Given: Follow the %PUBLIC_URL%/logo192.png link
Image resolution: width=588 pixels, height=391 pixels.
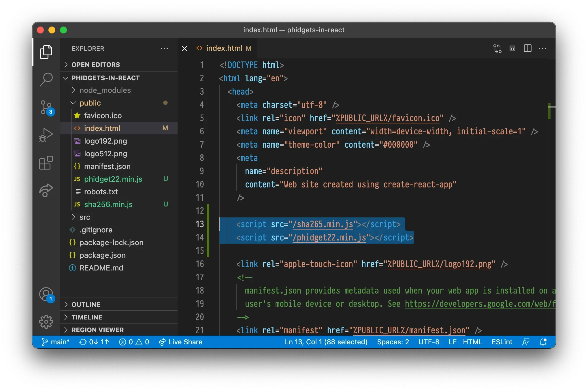Looking at the screenshot, I should pos(440,264).
